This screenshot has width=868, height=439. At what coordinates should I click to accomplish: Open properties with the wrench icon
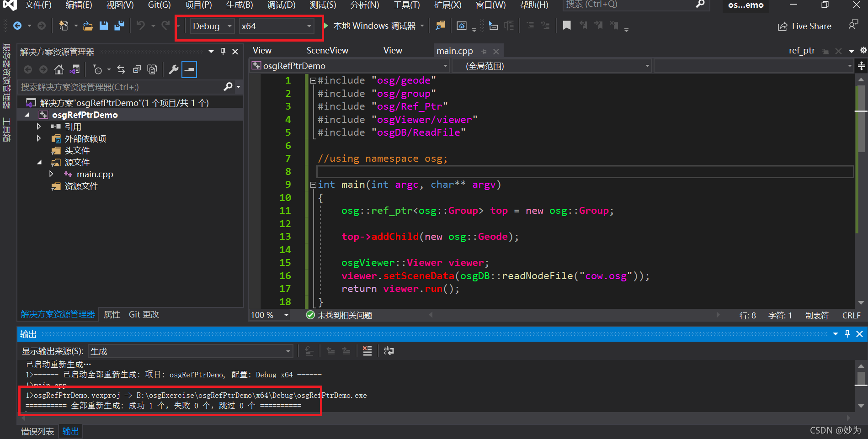(x=174, y=69)
